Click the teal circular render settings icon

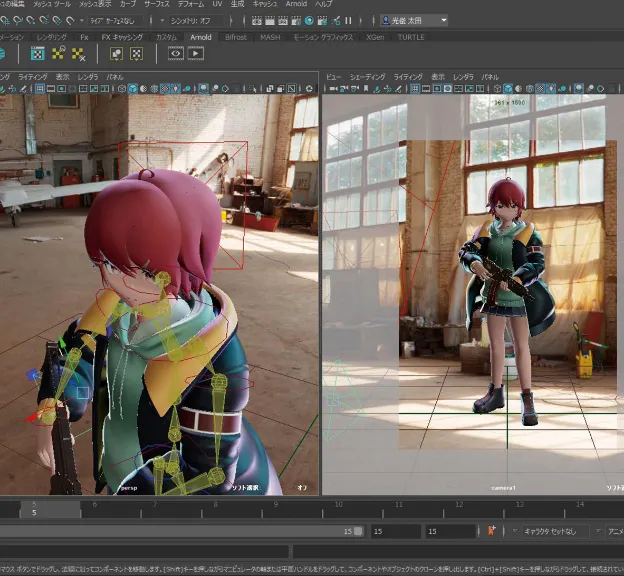pyautogui.click(x=309, y=21)
